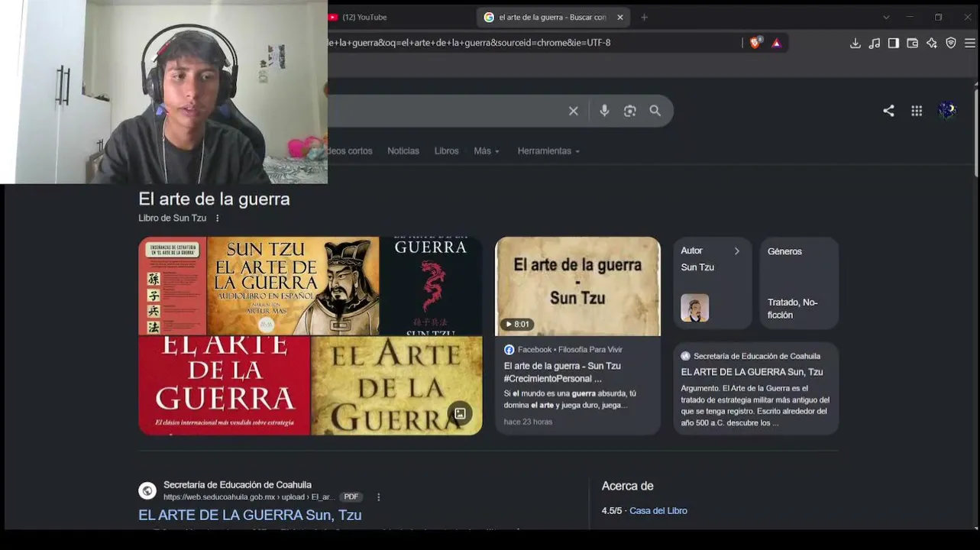Screen dimensions: 980x550
Task: Search by image with Google Lens icon
Action: 629,111
